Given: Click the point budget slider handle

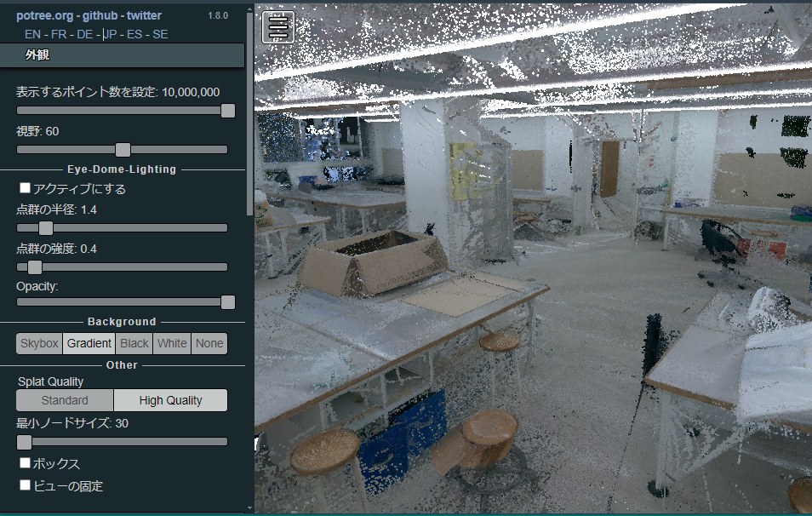Looking at the screenshot, I should point(228,111).
